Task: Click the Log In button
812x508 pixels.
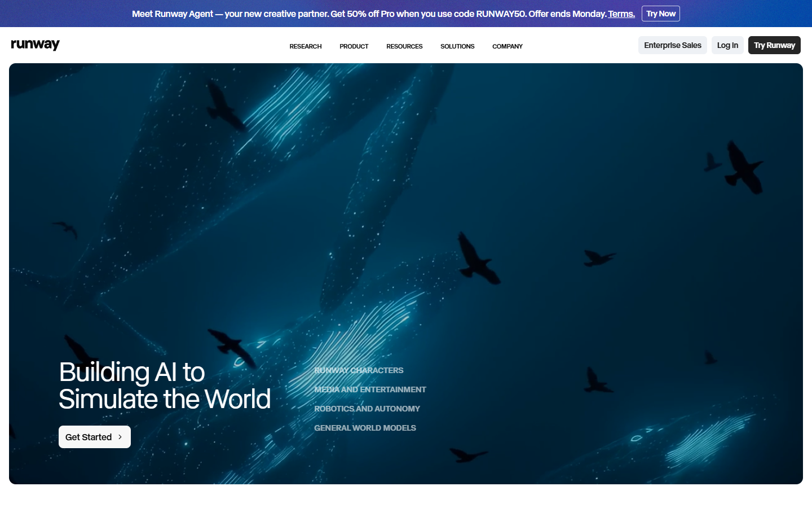Action: click(x=727, y=45)
